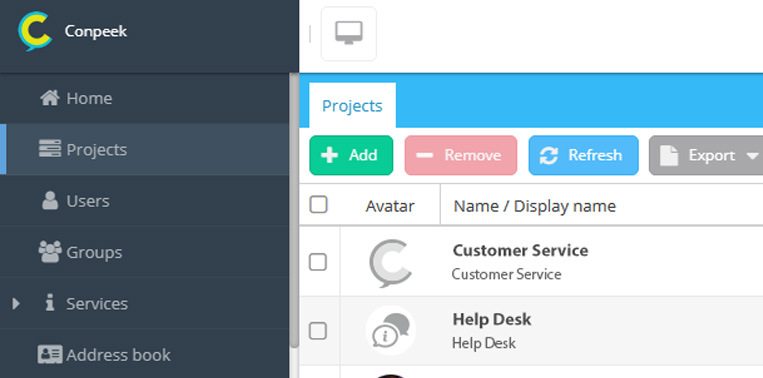Screen dimensions: 763x378
Task: Click the Projects sidebar server icon
Action: point(50,148)
